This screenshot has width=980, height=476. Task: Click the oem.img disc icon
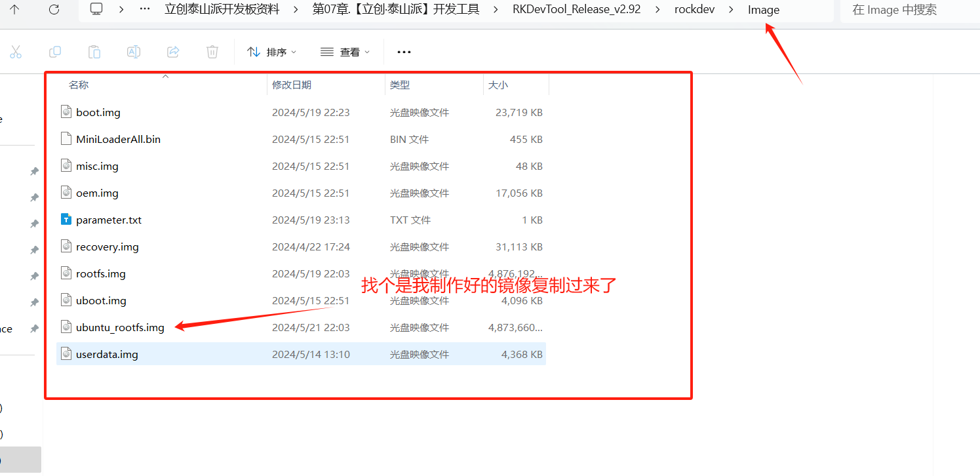66,193
